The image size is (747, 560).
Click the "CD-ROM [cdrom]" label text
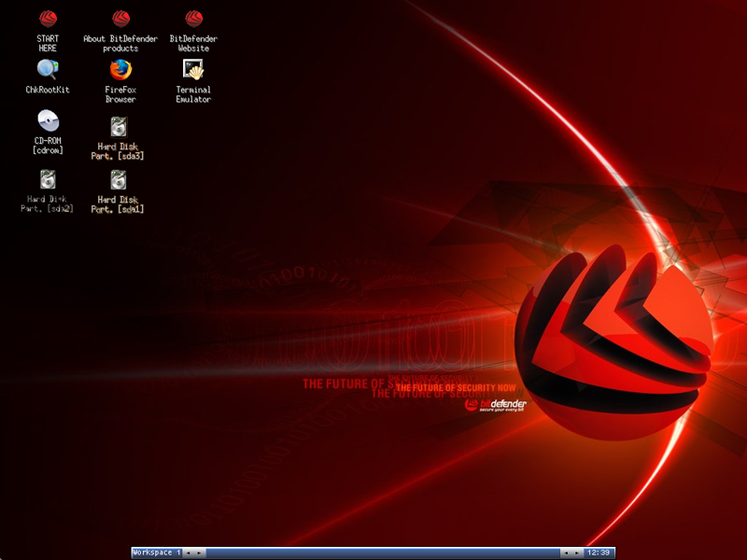(48, 146)
